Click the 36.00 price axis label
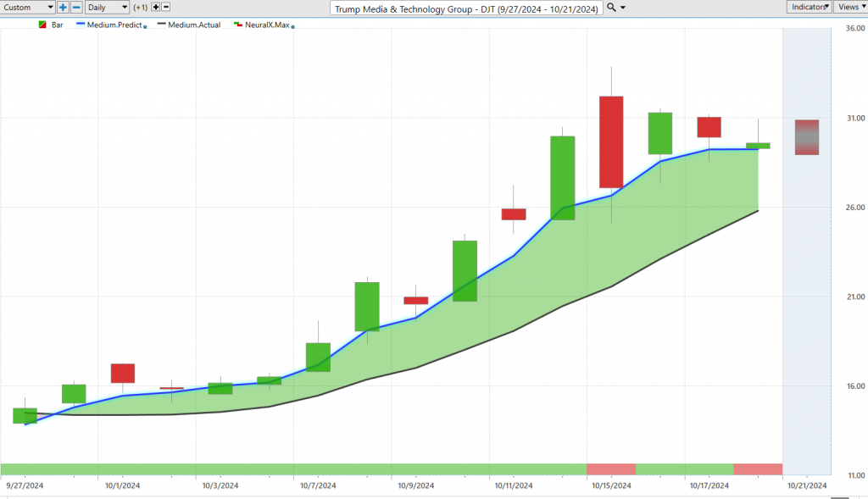Image resolution: width=868 pixels, height=499 pixels. [855, 28]
